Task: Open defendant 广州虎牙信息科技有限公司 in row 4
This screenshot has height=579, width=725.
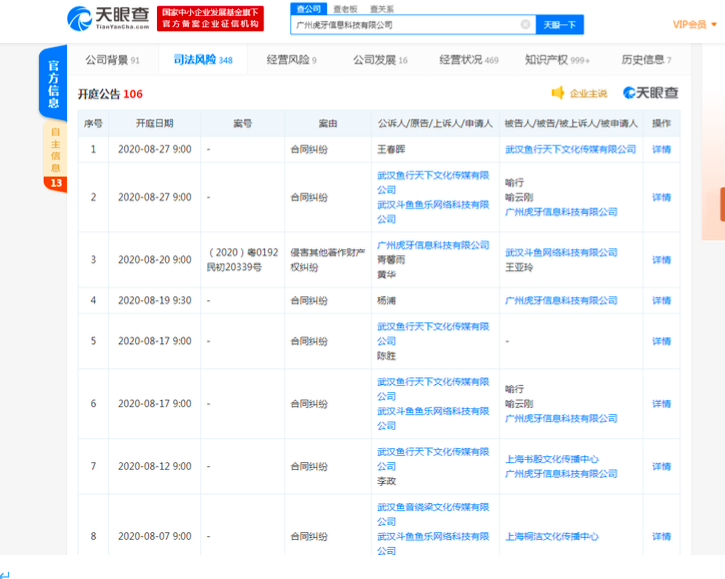Action: click(x=561, y=301)
